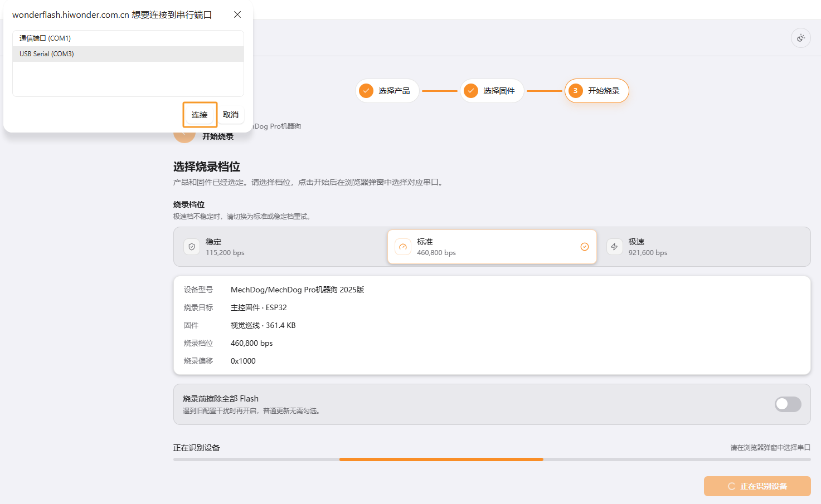Enable the 烧录前擦除全部 Flash toggle
This screenshot has width=821, height=504.
[788, 404]
